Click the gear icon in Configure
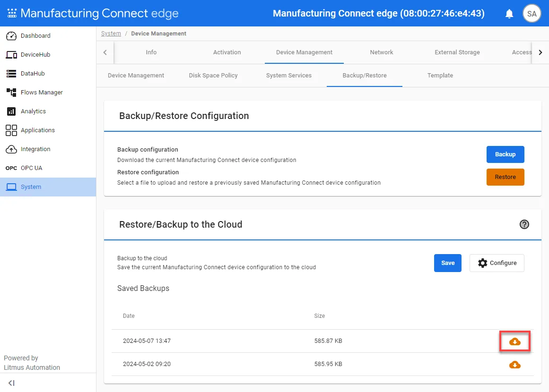This screenshot has width=549, height=392. [x=482, y=263]
